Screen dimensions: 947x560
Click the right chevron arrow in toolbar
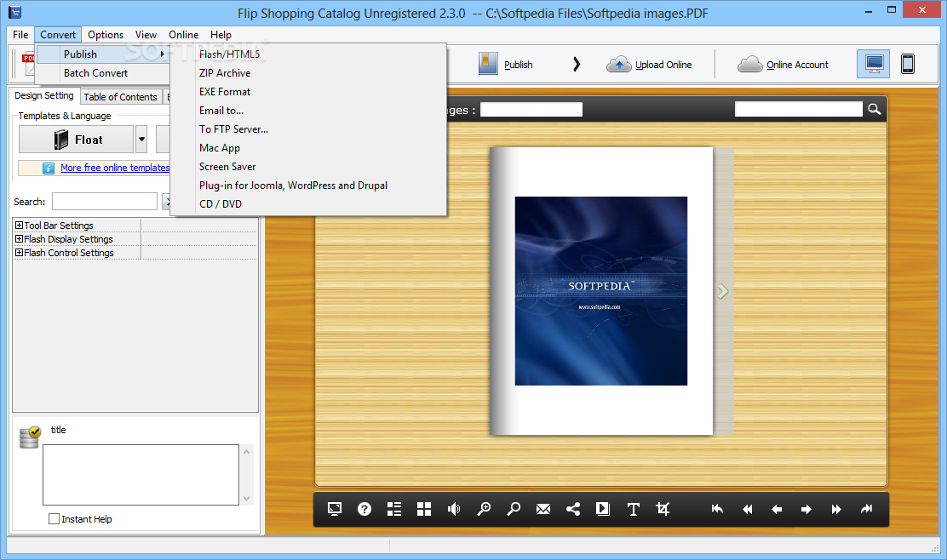point(577,64)
